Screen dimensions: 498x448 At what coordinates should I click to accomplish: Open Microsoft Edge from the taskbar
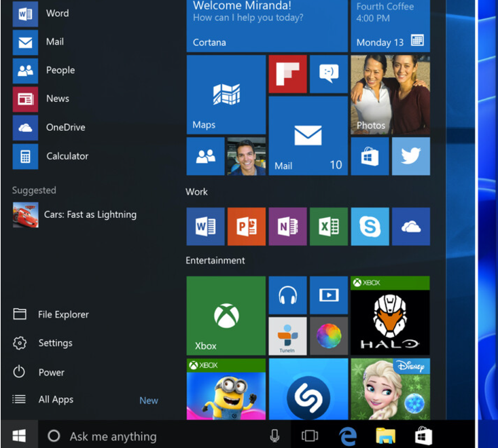pyautogui.click(x=348, y=436)
